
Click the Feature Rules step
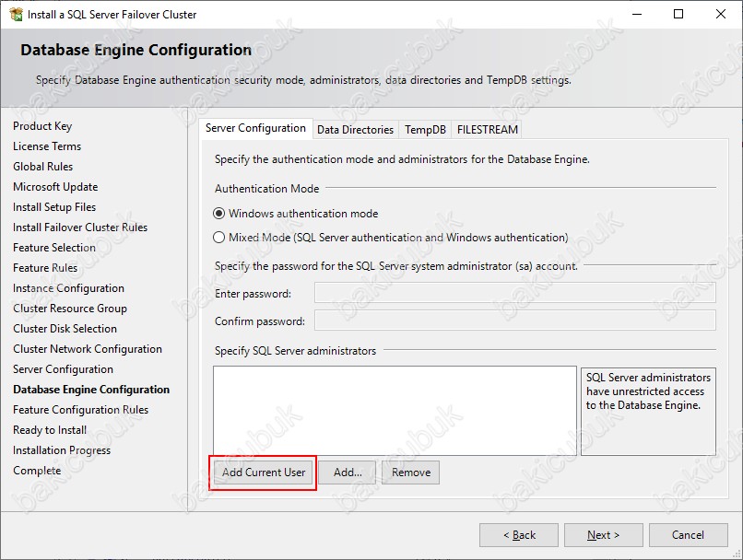point(45,268)
